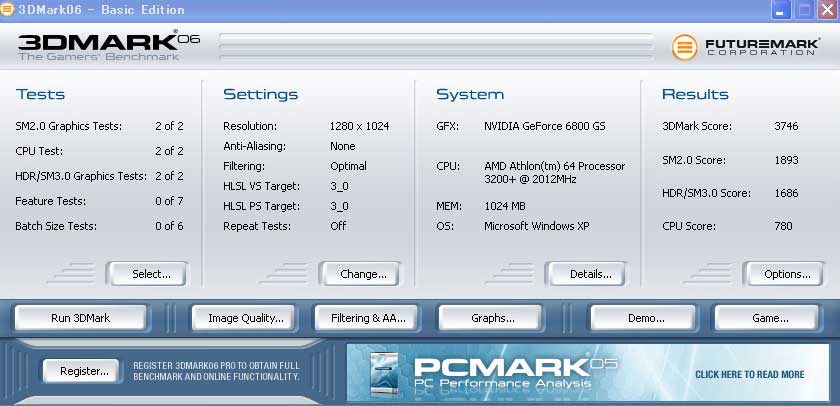Screen dimensions: 840x406
Task: Click the HLSL VS Target label
Action: [x=261, y=186]
